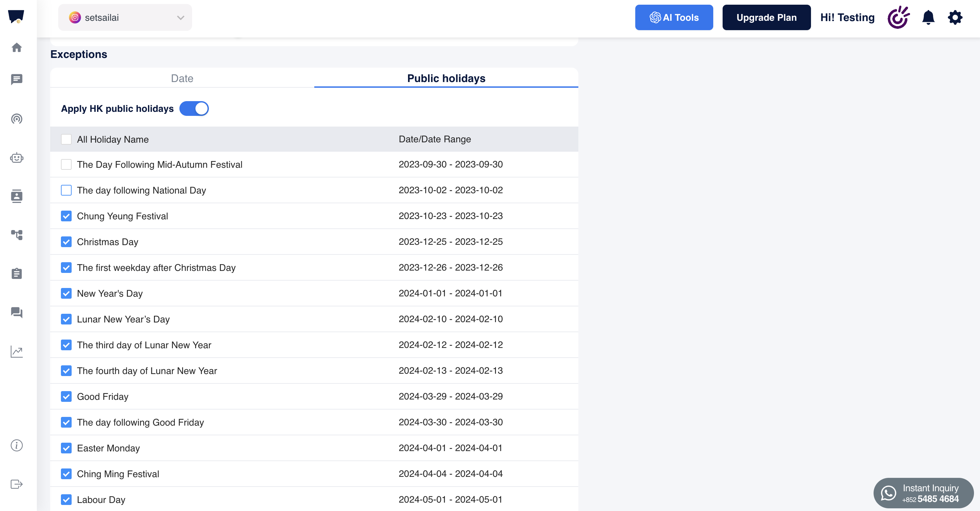This screenshot has height=511, width=980.
Task: Click the Upgrade Plan button
Action: point(766,17)
